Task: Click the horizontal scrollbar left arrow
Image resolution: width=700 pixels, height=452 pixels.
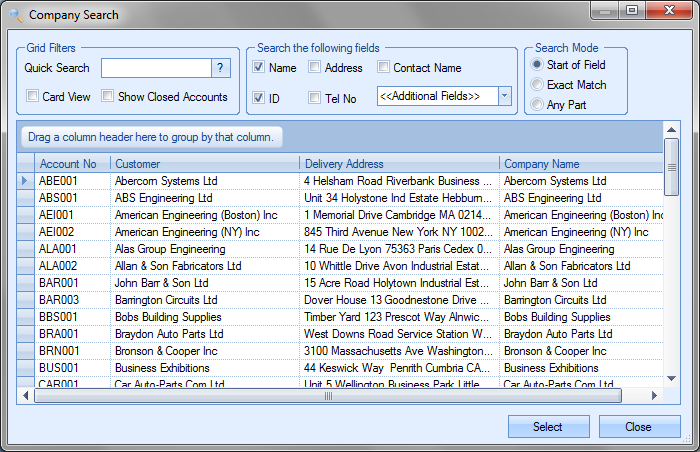Action: 27,396
